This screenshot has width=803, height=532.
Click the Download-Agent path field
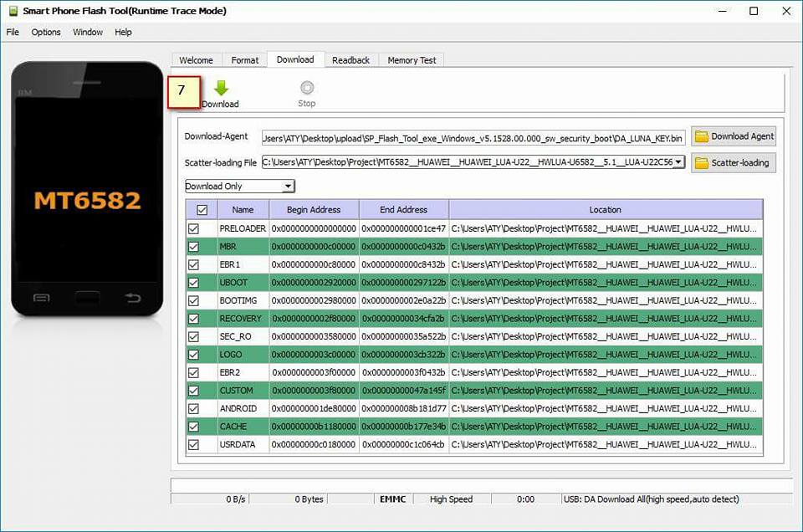tap(473, 138)
